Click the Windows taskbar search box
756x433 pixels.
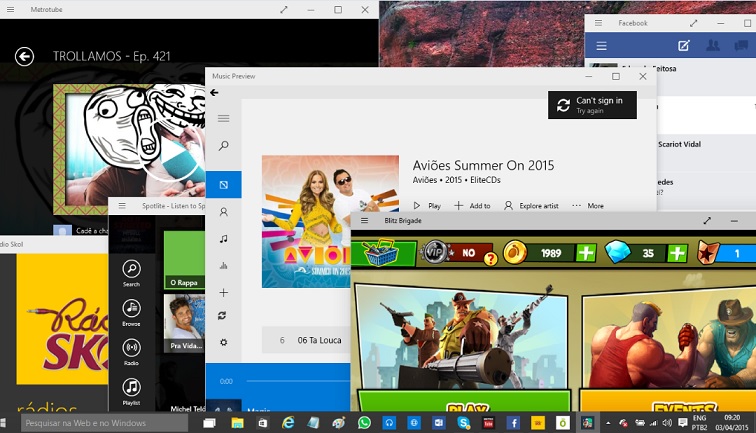pyautogui.click(x=104, y=423)
